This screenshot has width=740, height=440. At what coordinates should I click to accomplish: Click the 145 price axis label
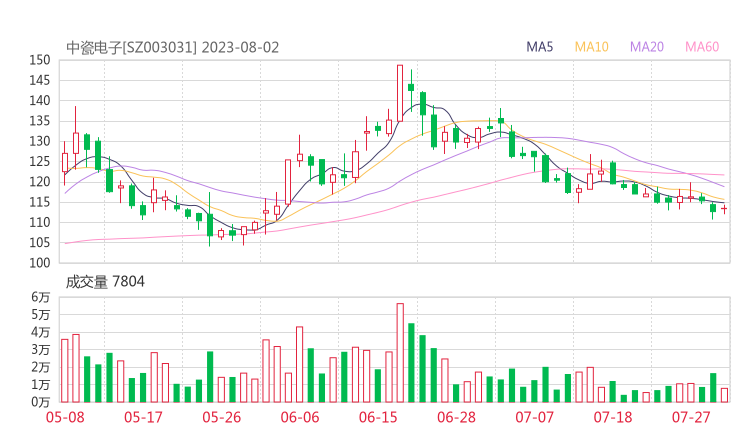point(40,80)
